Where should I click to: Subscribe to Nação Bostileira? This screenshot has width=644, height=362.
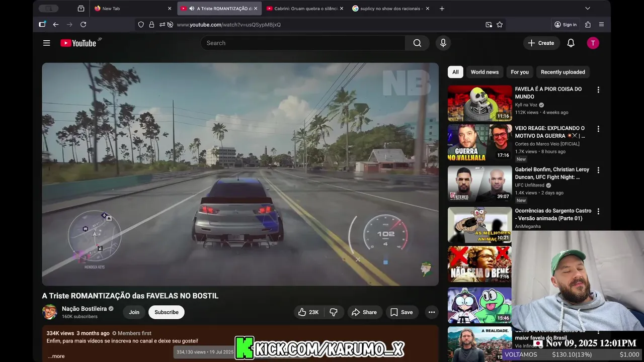click(167, 312)
